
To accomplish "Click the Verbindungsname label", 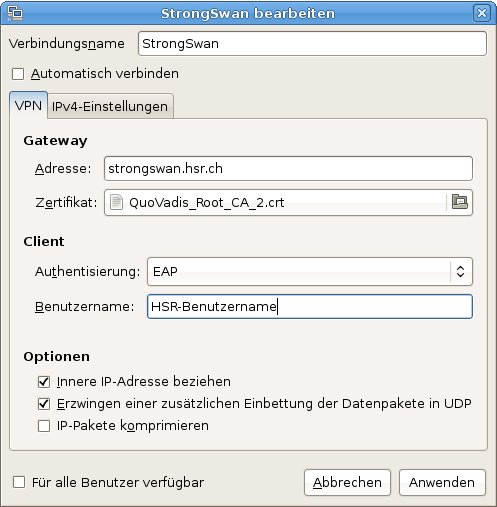I will [x=67, y=44].
